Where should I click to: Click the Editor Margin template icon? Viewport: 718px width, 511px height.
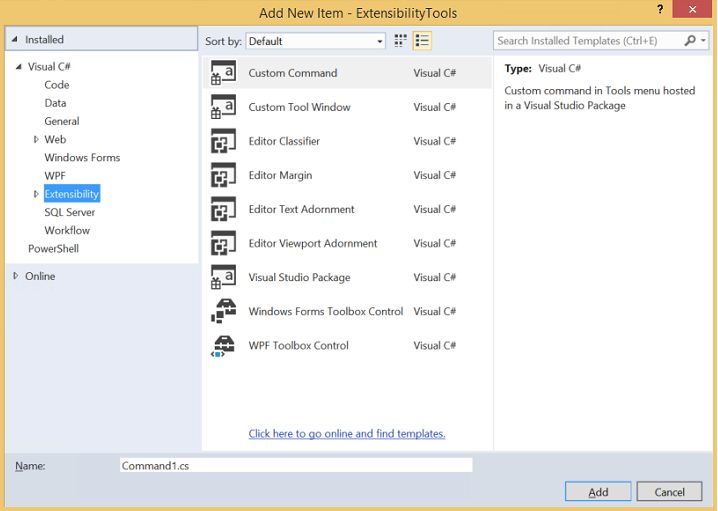(223, 175)
